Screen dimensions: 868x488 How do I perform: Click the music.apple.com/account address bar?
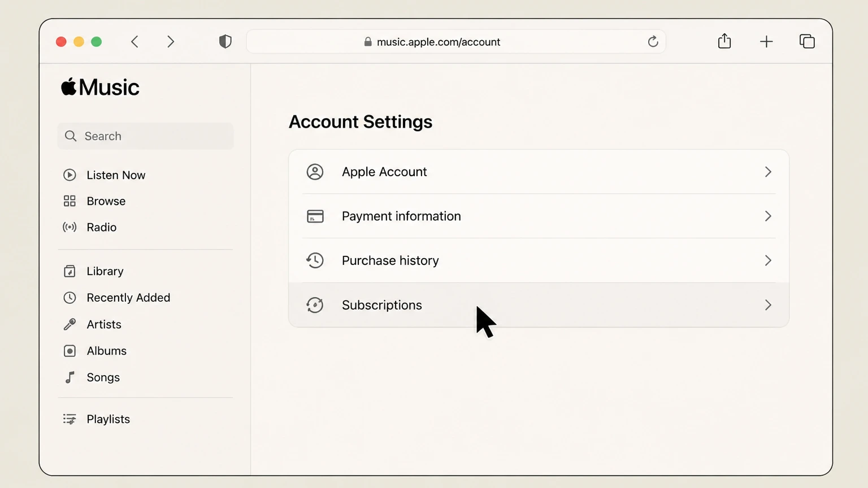tap(456, 42)
